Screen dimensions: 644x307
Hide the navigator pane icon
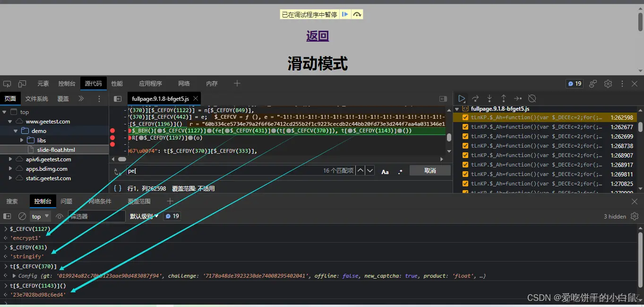click(x=118, y=99)
